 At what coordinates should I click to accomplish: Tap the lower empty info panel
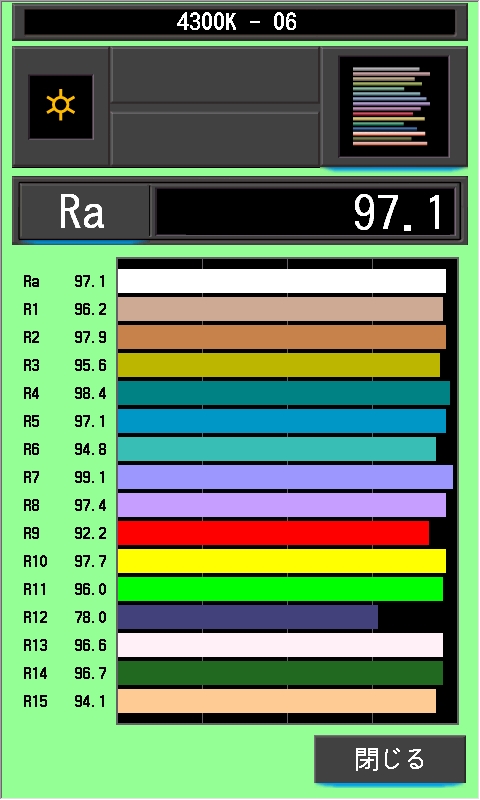click(215, 138)
